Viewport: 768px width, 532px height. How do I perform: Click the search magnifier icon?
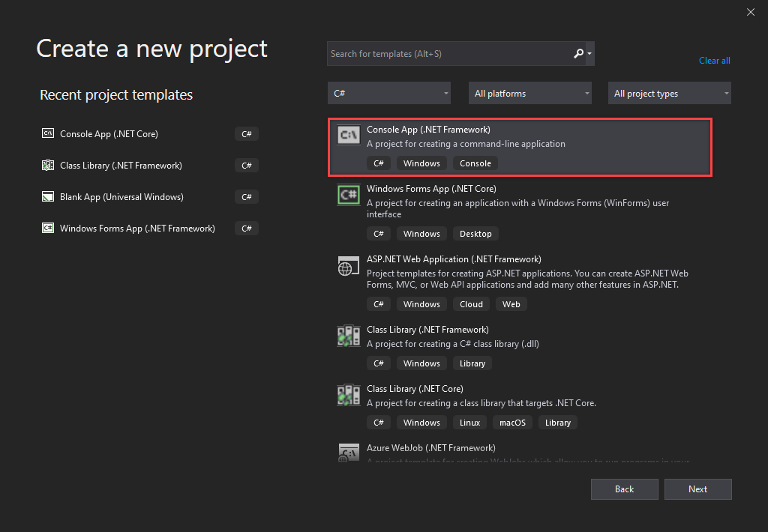[x=578, y=53]
